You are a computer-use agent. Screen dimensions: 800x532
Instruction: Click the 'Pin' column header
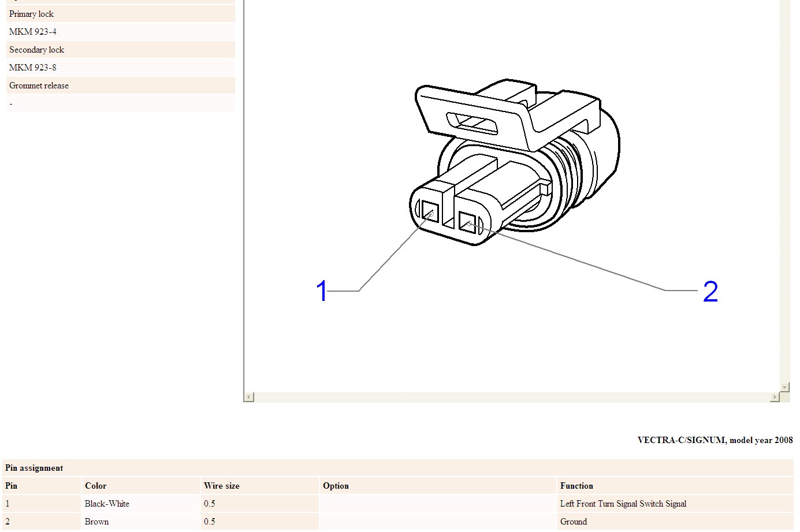click(x=42, y=486)
